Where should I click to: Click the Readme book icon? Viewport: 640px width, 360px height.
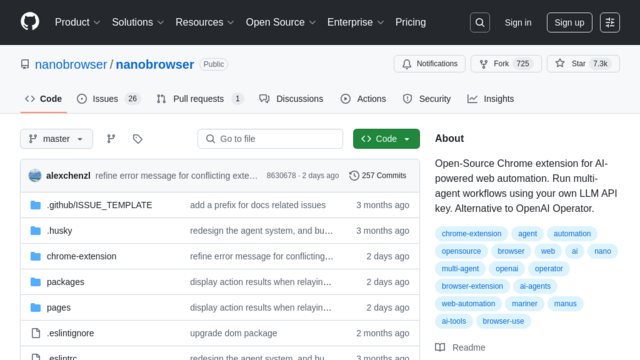(440, 347)
